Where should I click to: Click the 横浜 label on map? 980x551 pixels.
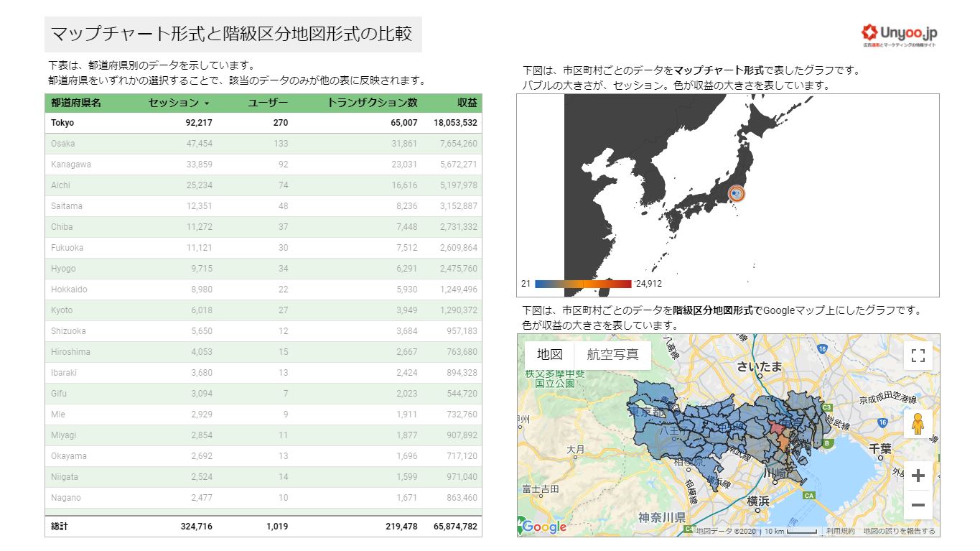click(758, 501)
